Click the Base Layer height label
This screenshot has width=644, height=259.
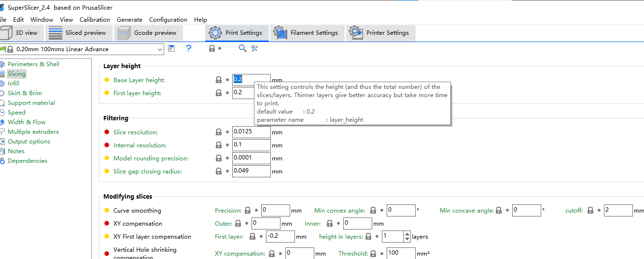click(139, 80)
